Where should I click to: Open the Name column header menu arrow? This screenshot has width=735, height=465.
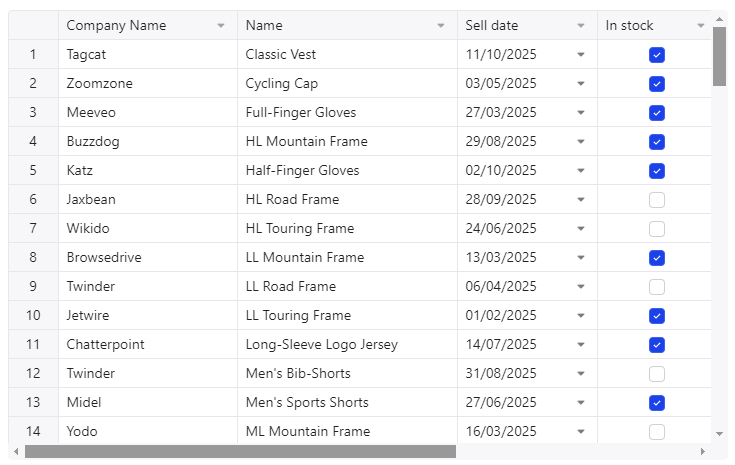click(x=441, y=26)
